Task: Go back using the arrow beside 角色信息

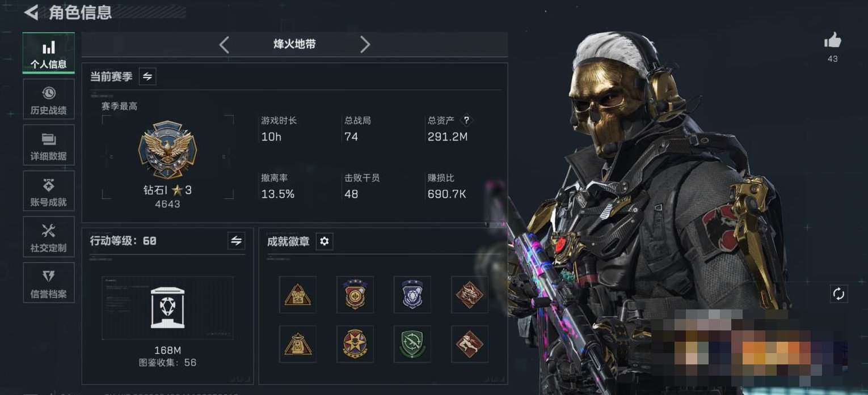Action: (x=31, y=12)
